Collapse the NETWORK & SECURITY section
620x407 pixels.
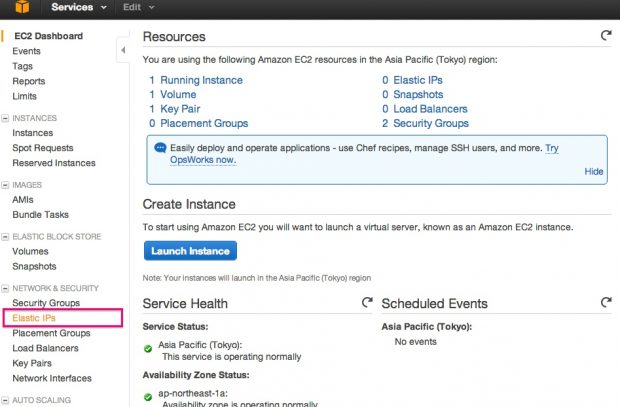[x=6, y=288]
